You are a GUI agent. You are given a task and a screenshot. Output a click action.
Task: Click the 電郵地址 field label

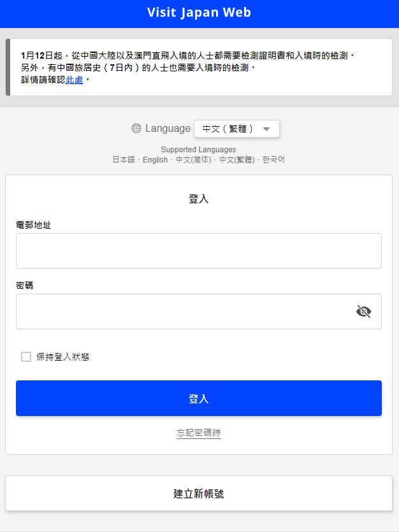coord(33,225)
